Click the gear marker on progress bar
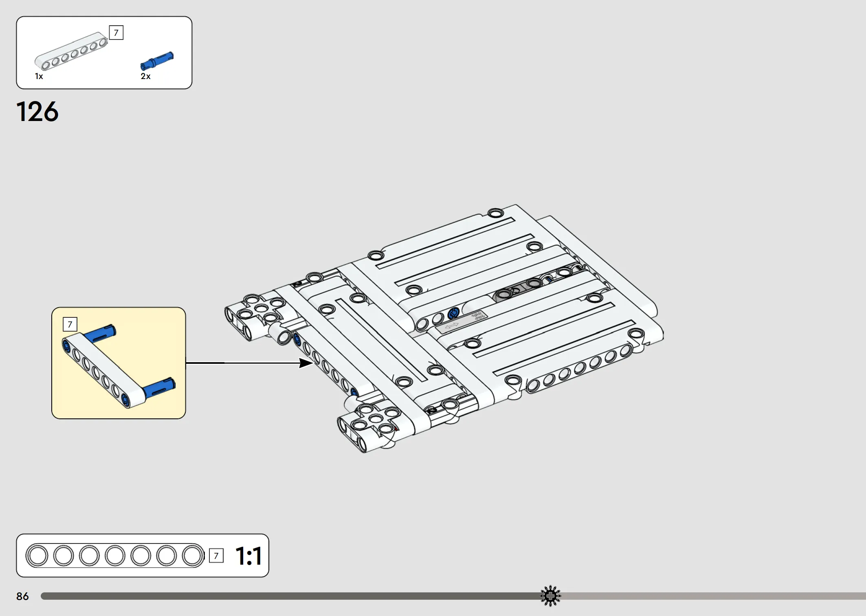This screenshot has width=866, height=616. 550,596
